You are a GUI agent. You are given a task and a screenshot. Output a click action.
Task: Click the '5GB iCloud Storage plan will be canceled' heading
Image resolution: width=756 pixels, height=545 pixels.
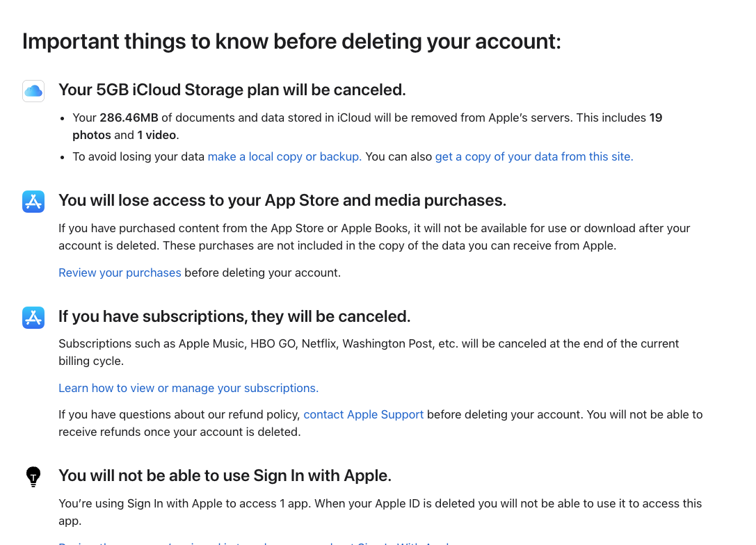[232, 90]
